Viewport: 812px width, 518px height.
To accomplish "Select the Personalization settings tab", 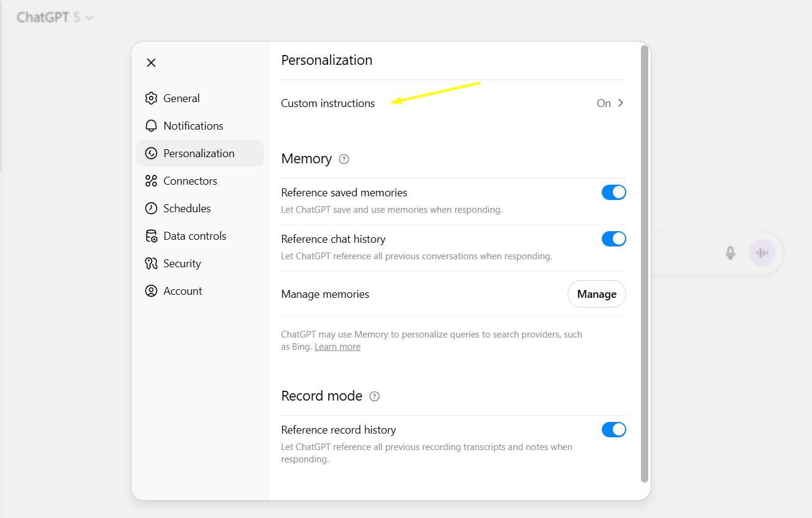I will [199, 154].
